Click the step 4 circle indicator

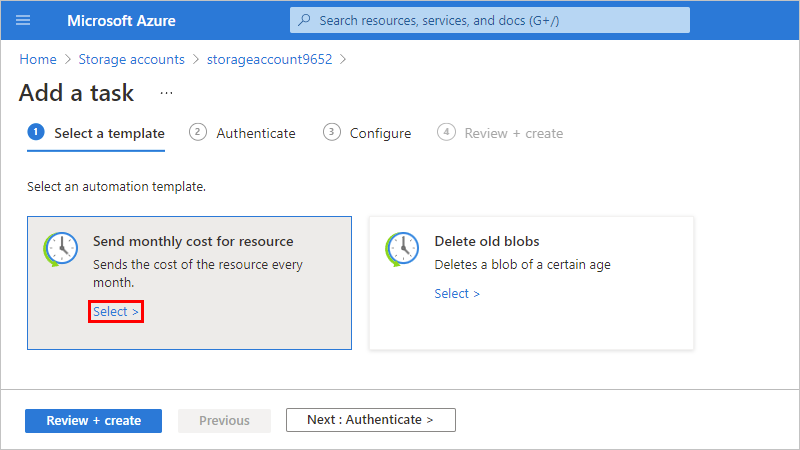coord(446,132)
